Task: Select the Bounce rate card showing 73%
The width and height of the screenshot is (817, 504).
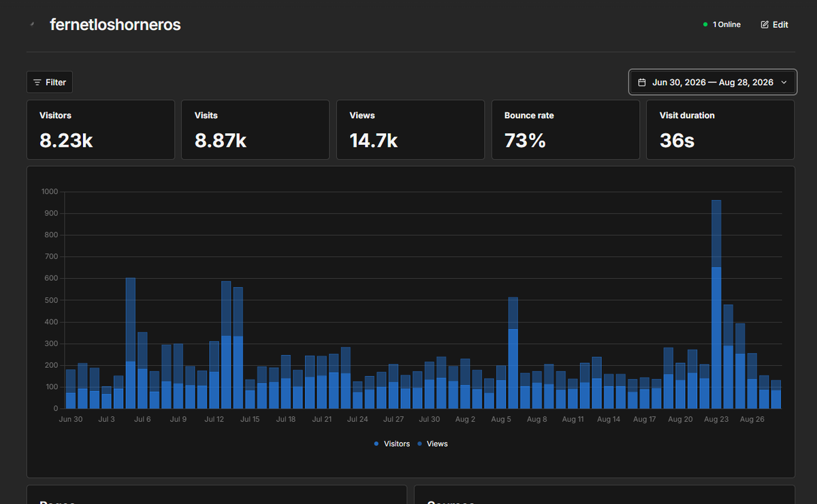Action: click(x=566, y=130)
